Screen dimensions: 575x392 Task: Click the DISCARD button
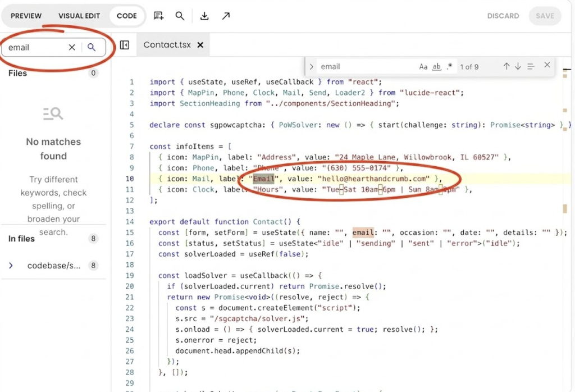(x=503, y=16)
